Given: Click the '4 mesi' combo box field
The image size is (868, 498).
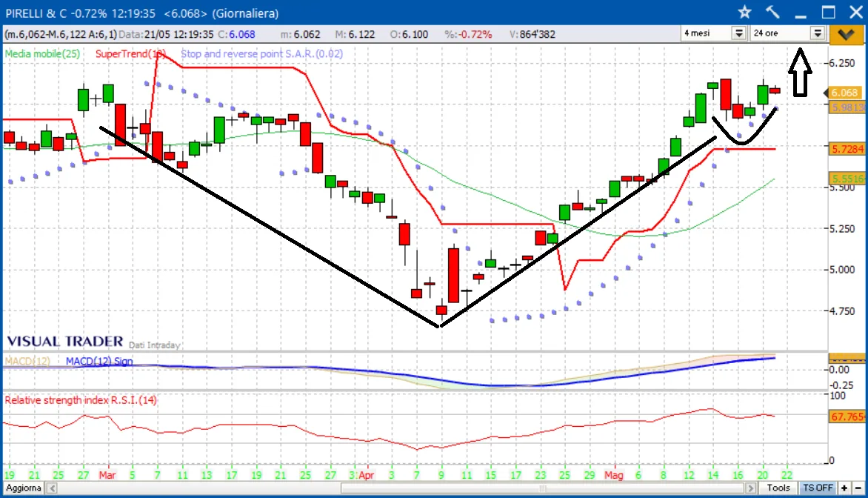Looking at the screenshot, I should point(713,33).
